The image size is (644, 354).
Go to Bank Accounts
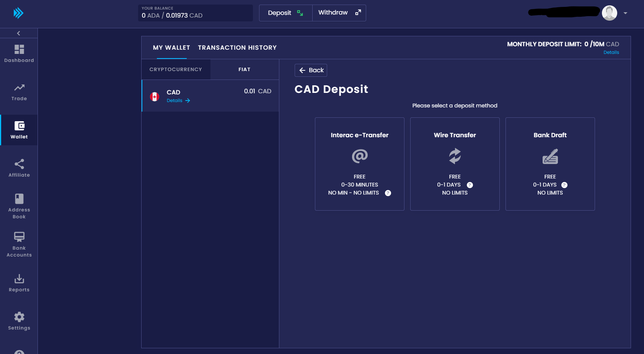tap(19, 237)
